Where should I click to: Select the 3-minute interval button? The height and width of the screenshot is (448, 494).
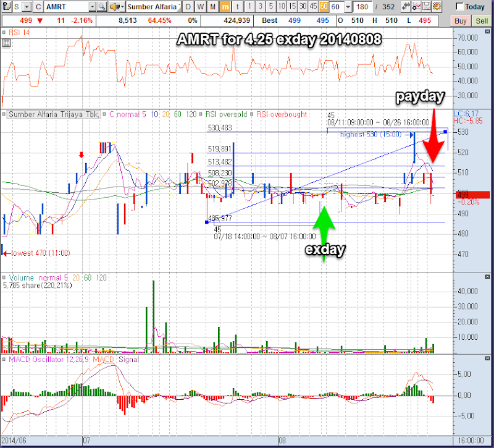[x=260, y=6]
